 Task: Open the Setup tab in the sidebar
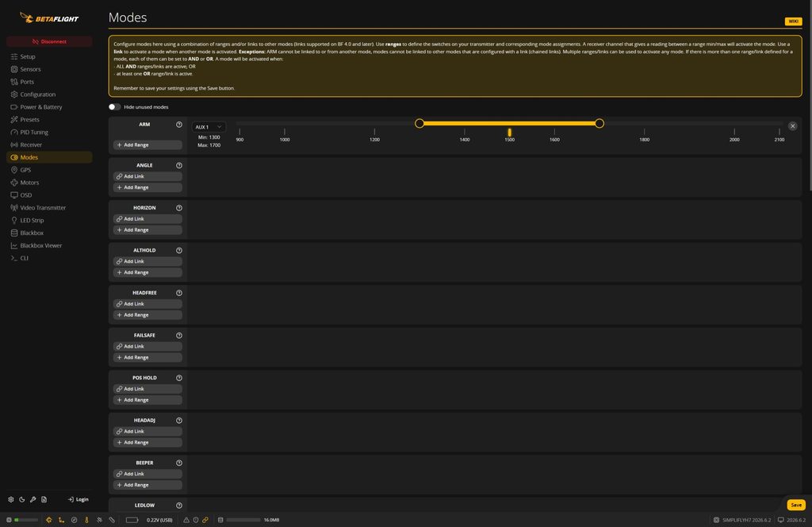point(49,56)
